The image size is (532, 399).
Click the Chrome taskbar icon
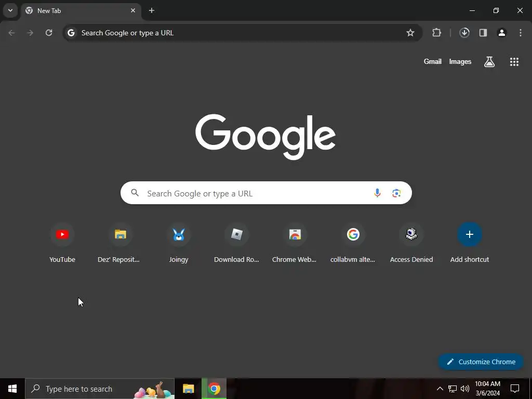click(x=214, y=389)
